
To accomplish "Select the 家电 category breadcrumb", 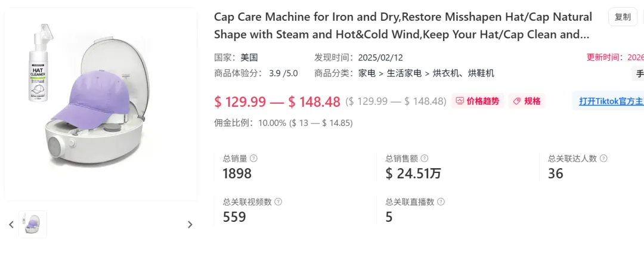I will click(367, 73).
